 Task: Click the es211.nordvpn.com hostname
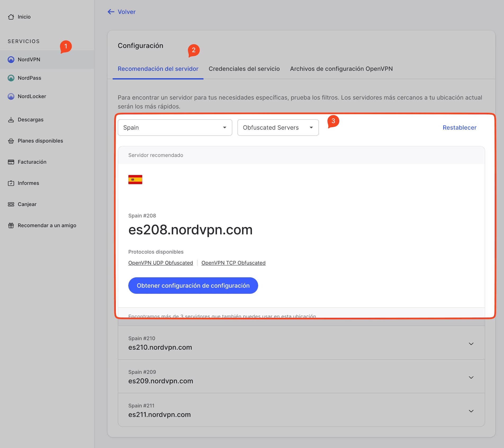pos(160,415)
